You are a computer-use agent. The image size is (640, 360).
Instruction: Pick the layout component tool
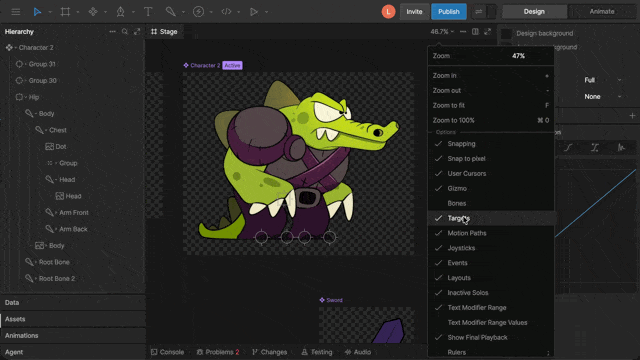coord(93,11)
